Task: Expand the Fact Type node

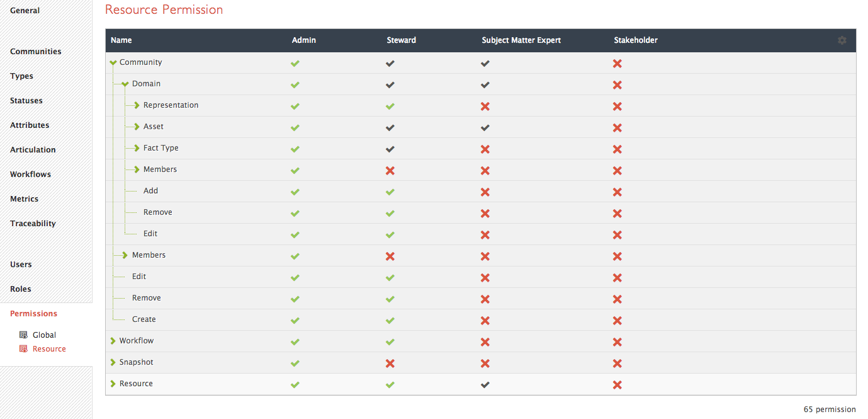Action: [x=137, y=148]
